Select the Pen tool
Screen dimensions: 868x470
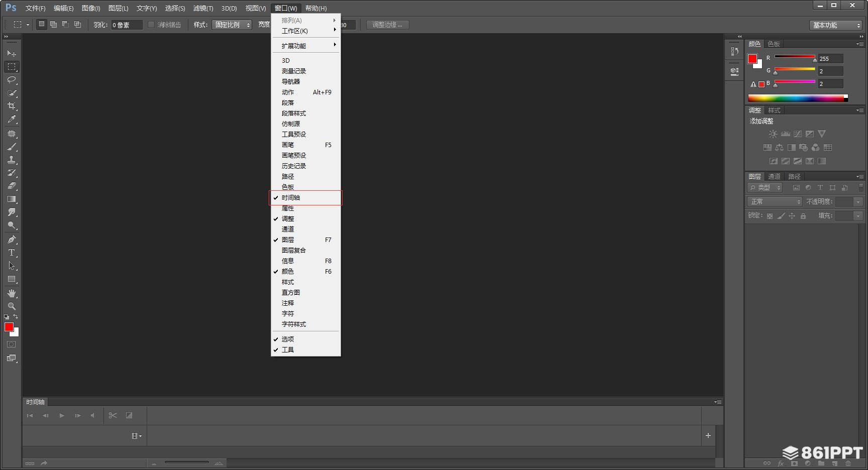[x=12, y=240]
